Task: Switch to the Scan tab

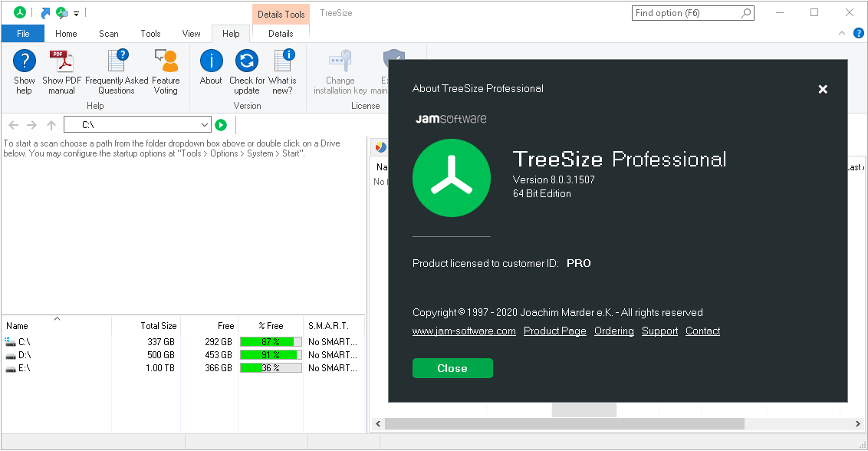Action: (109, 33)
